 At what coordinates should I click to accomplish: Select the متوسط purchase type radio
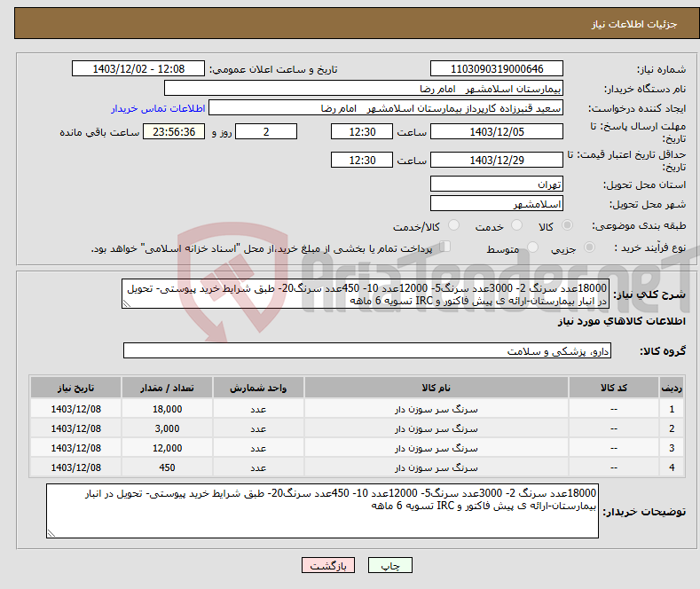tap(532, 247)
